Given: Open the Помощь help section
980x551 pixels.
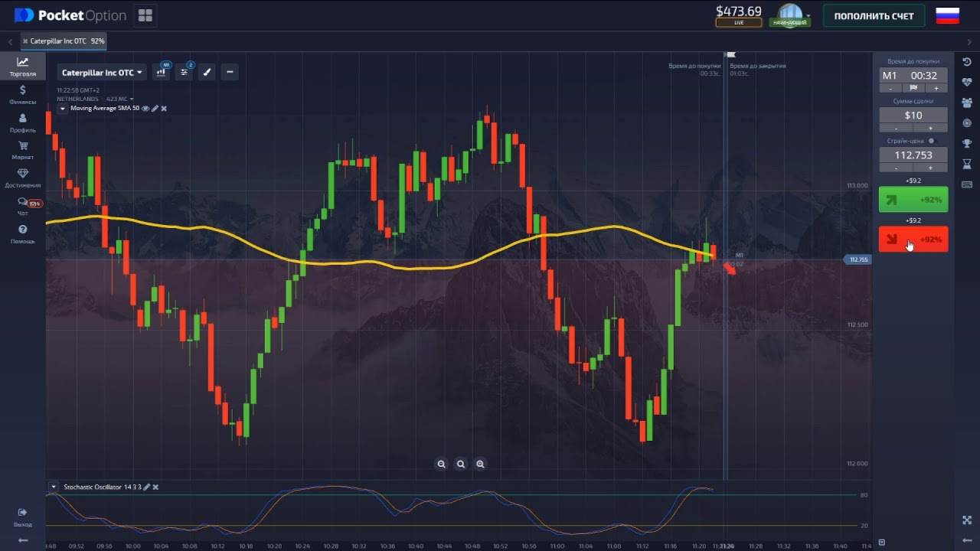Looking at the screenshot, I should [x=22, y=234].
